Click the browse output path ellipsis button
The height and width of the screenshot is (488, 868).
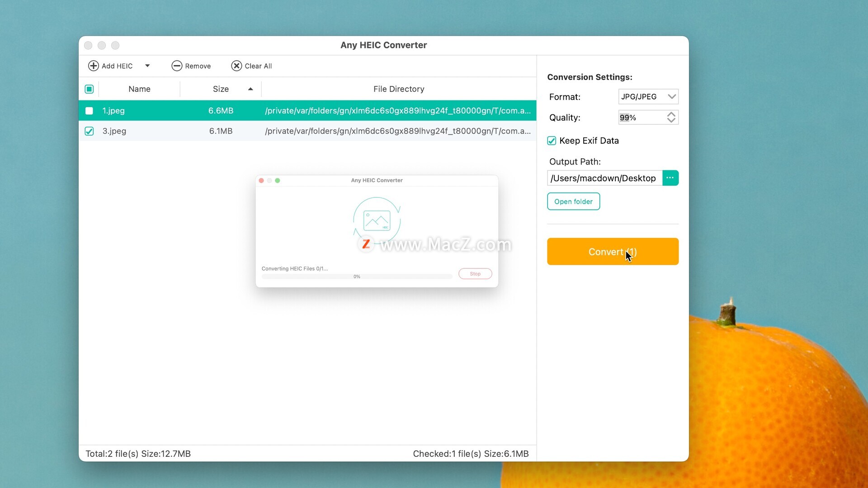tap(670, 178)
